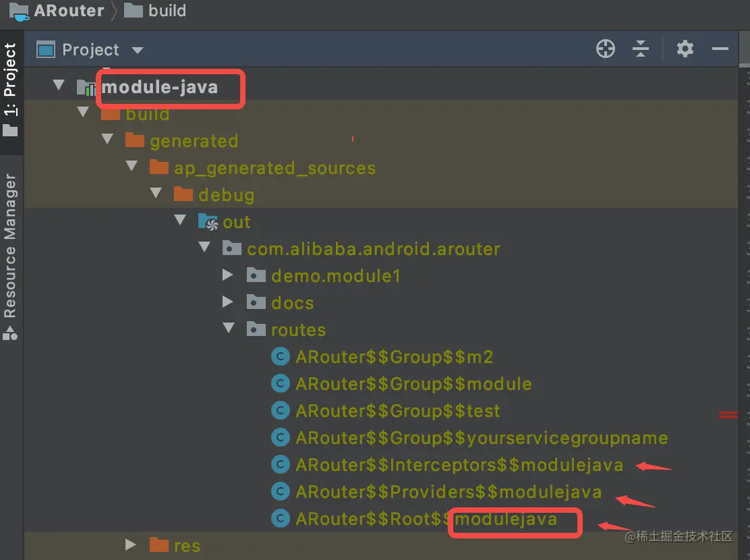Select the res folder row

coord(381,546)
